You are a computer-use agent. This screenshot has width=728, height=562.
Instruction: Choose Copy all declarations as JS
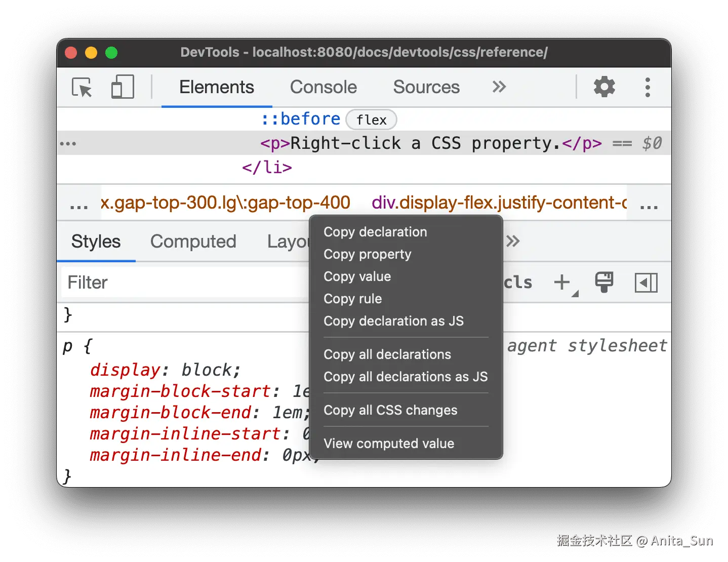coord(406,377)
